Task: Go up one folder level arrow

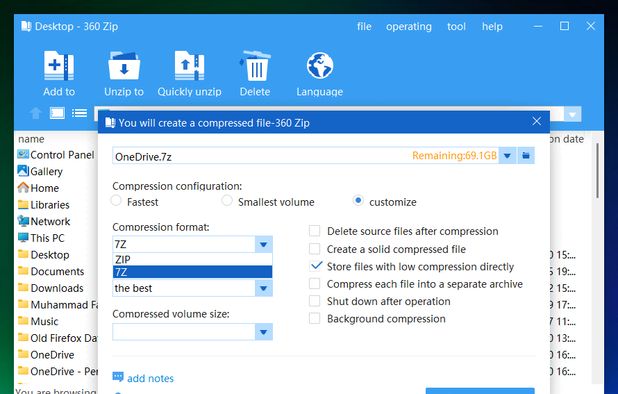Action: [x=35, y=113]
